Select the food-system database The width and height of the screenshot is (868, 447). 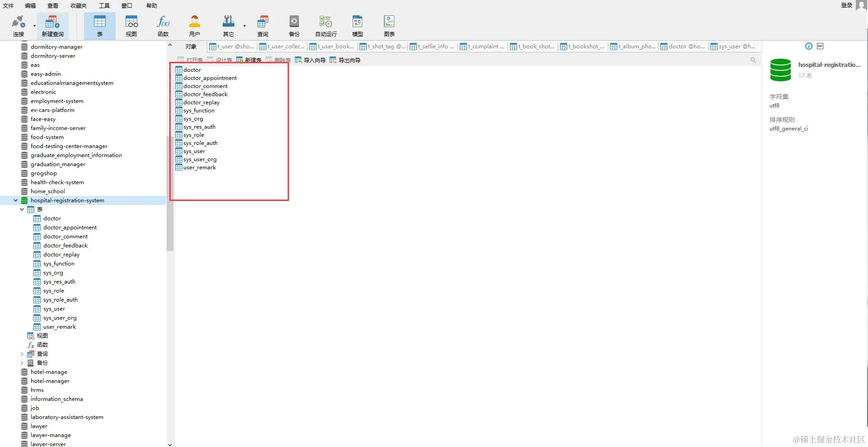[47, 137]
